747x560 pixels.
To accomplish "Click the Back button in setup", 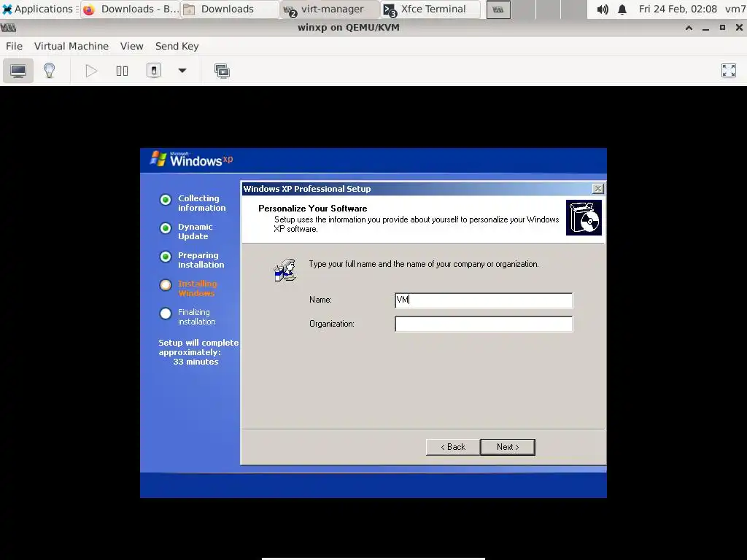I will [453, 447].
